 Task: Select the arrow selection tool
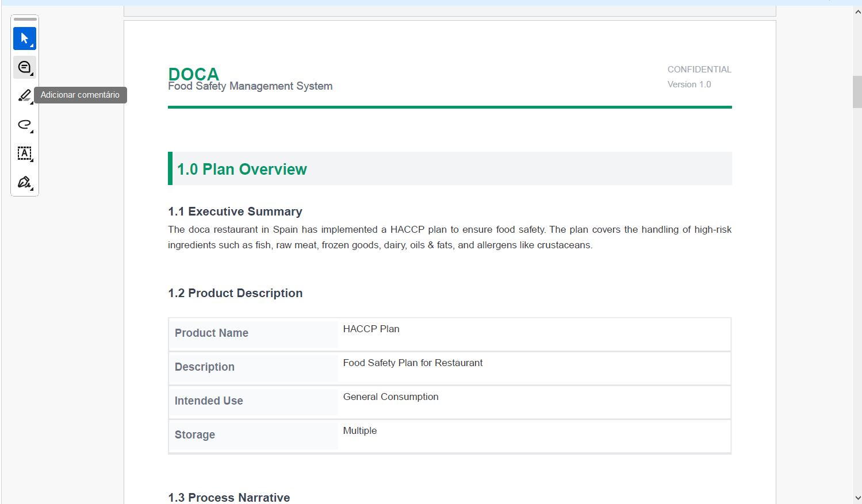click(24, 39)
